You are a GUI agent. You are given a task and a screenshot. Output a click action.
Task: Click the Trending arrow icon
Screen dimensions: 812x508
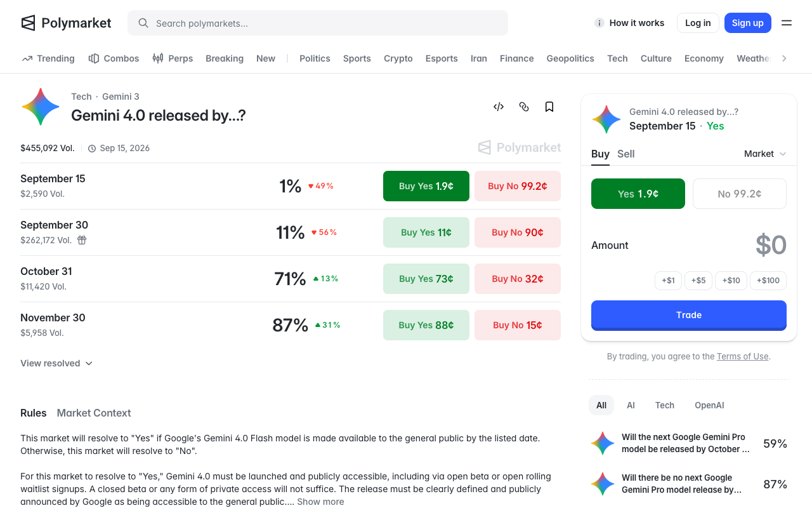[x=27, y=58]
